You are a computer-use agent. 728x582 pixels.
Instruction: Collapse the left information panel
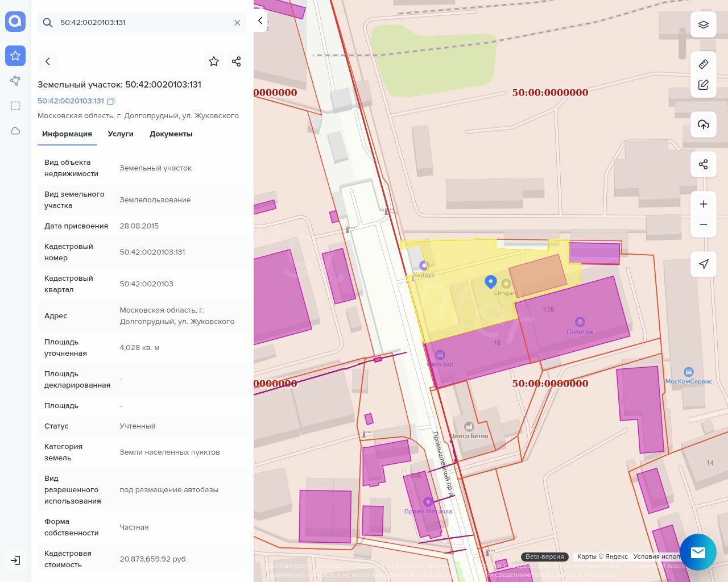pyautogui.click(x=260, y=21)
